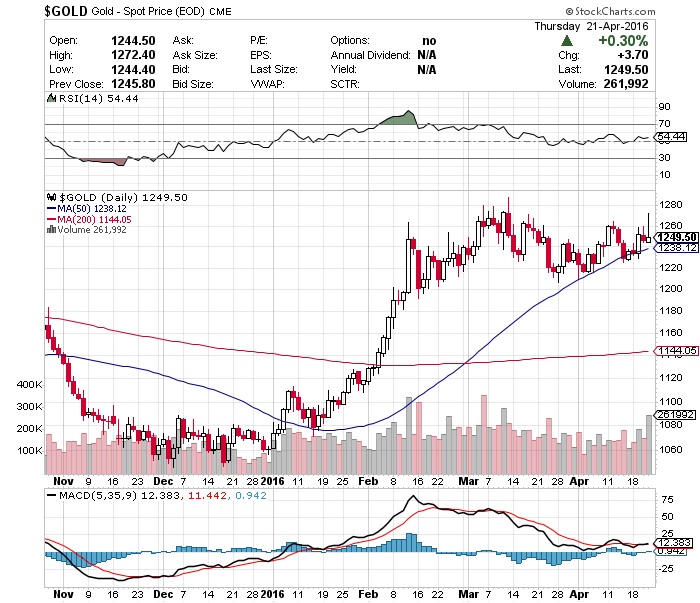Click the Low value 1244.40
This screenshot has height=603, width=700.
pyautogui.click(x=133, y=70)
